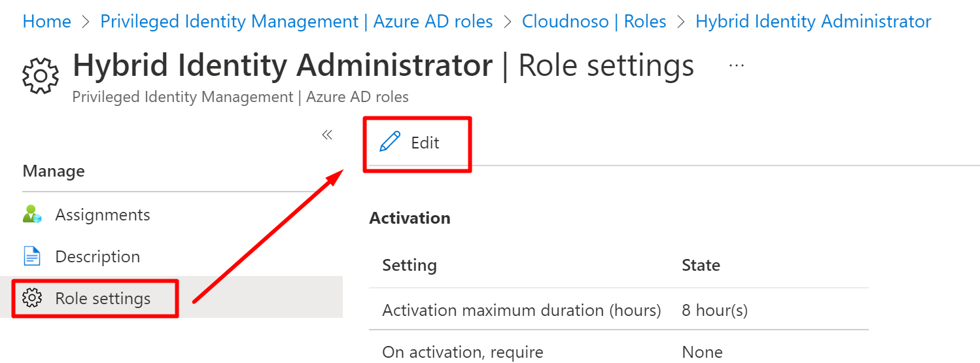980x363 pixels.
Task: Click the Role settings gear icon
Action: click(x=32, y=298)
